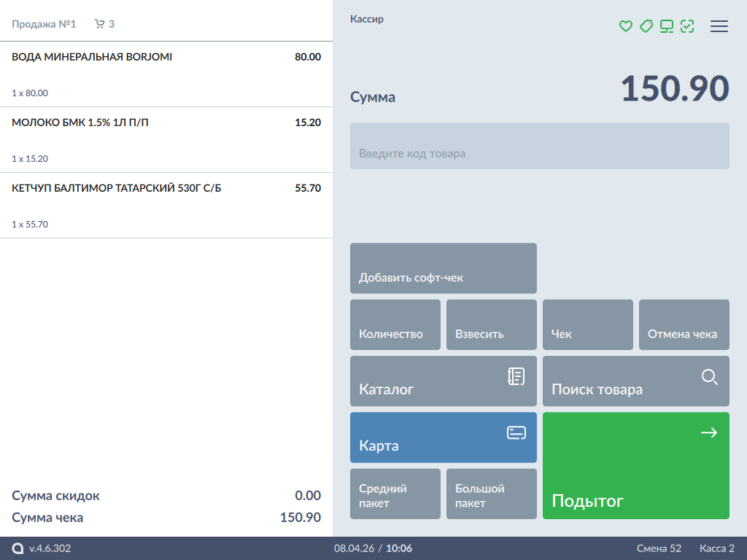The height and width of the screenshot is (560, 747).
Task: Click the green price tag status icon
Action: pos(646,26)
